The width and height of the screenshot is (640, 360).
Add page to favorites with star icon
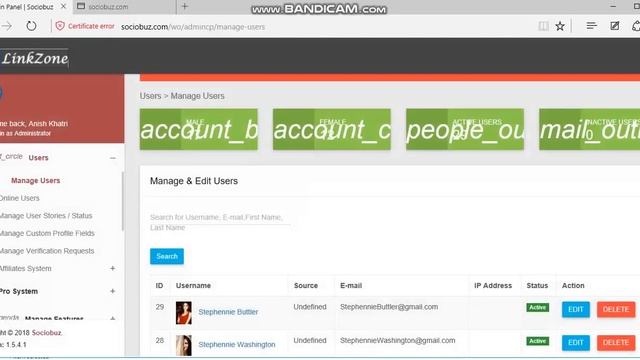point(560,26)
